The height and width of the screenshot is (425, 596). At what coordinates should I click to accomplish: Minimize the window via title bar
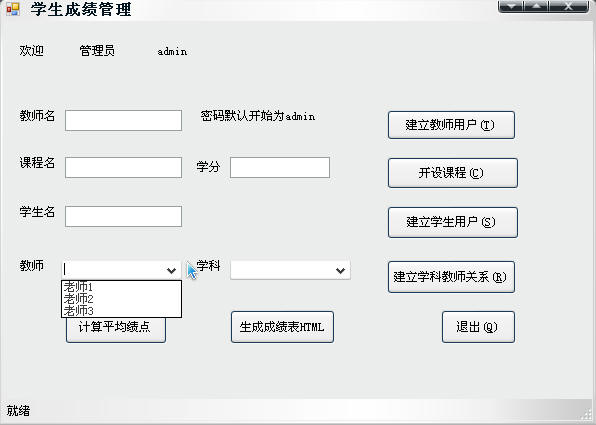point(511,6)
